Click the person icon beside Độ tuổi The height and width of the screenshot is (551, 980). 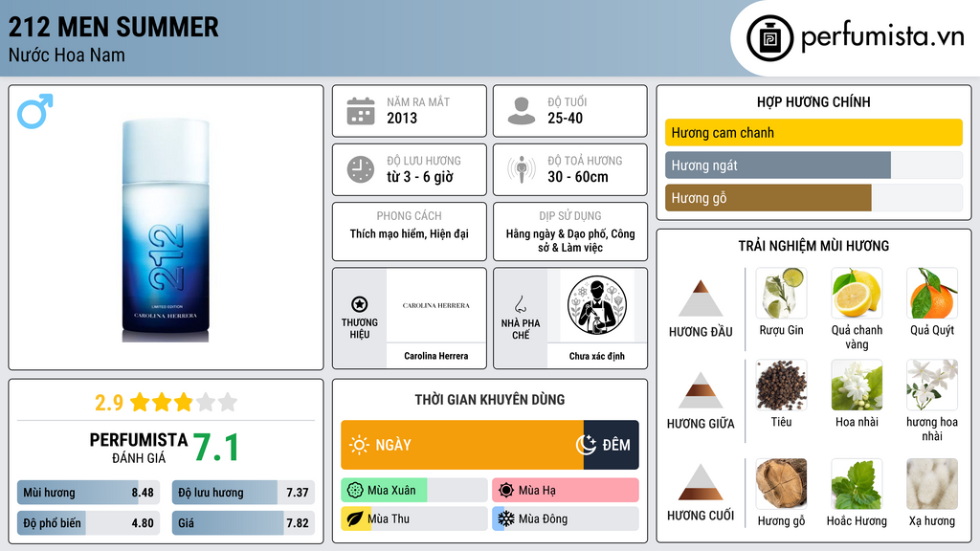point(522,111)
